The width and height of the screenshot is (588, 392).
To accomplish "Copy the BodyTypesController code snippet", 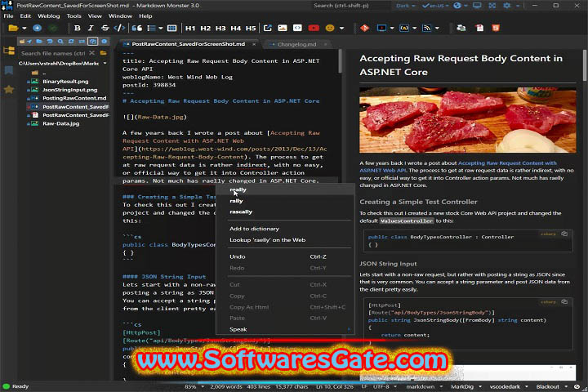I will pos(564,234).
